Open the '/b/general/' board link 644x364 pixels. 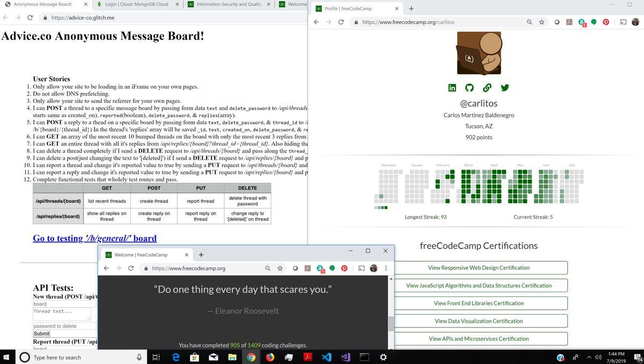tap(94, 238)
